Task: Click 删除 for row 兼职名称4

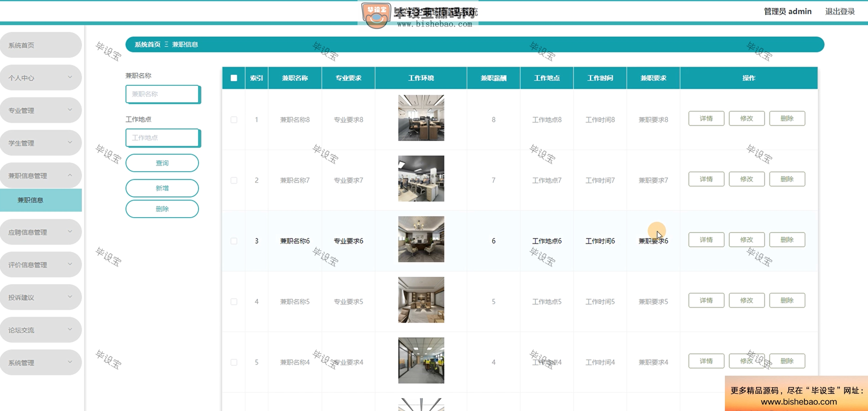Action: 787,361
